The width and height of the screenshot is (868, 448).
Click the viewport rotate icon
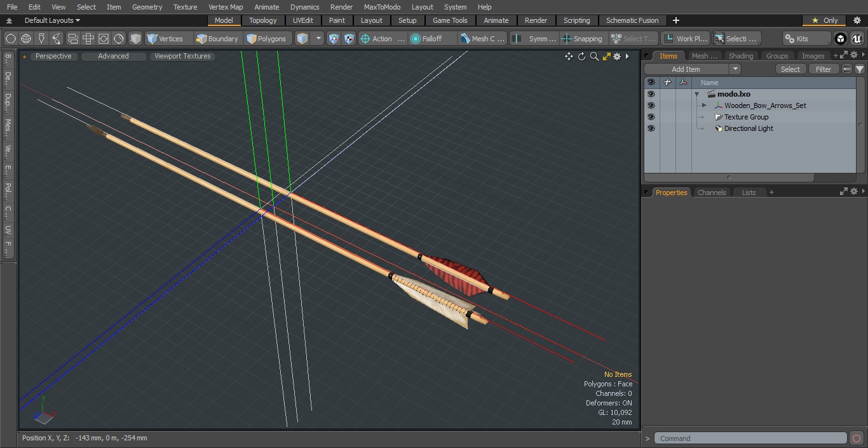581,57
